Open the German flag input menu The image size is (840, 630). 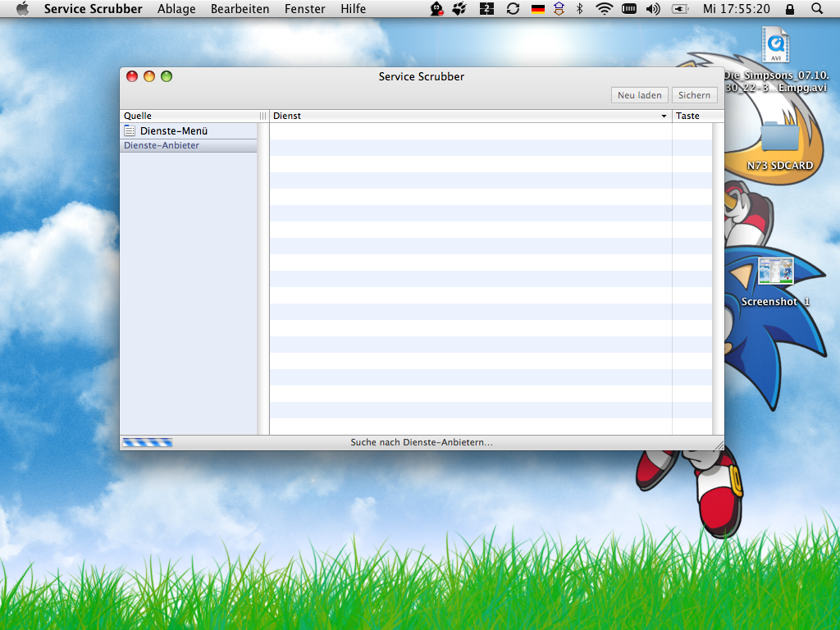pos(537,8)
